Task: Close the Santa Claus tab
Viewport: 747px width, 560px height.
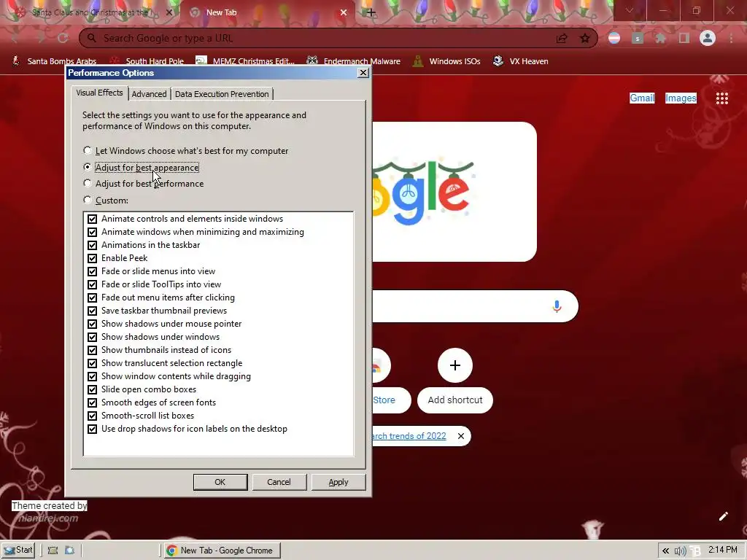Action: pos(169,13)
